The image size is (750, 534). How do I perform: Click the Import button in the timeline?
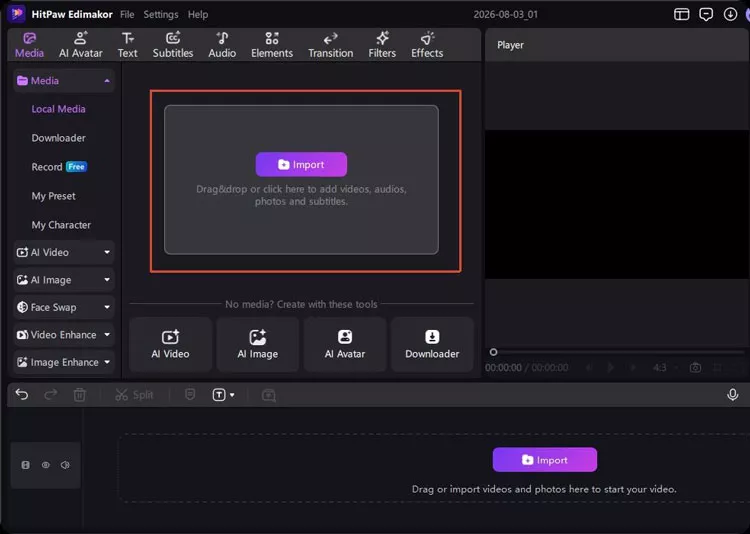pyautogui.click(x=545, y=460)
